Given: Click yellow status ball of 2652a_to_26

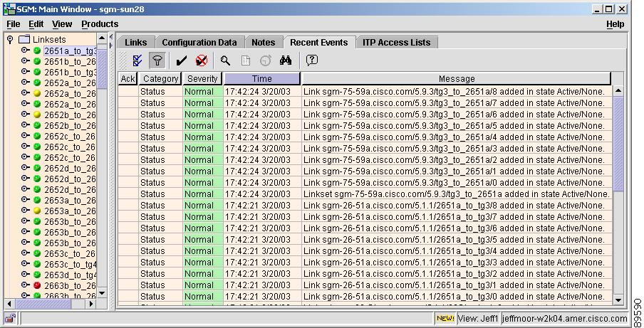Looking at the screenshot, I should (x=37, y=93).
